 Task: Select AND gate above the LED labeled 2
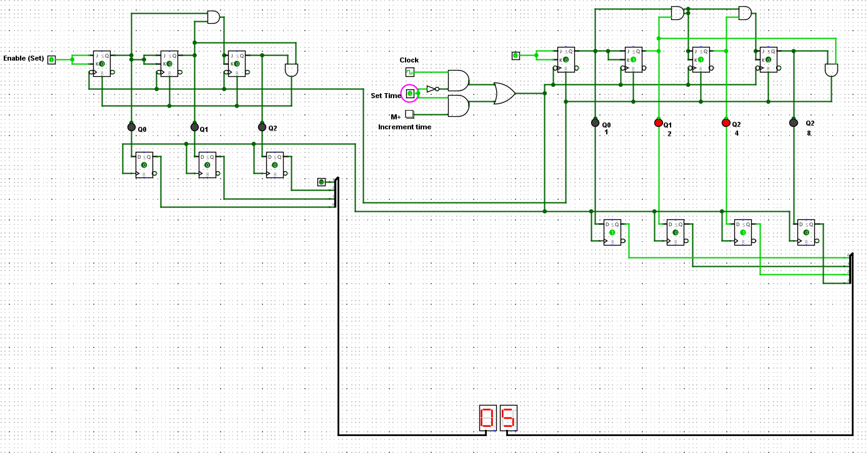[677, 12]
